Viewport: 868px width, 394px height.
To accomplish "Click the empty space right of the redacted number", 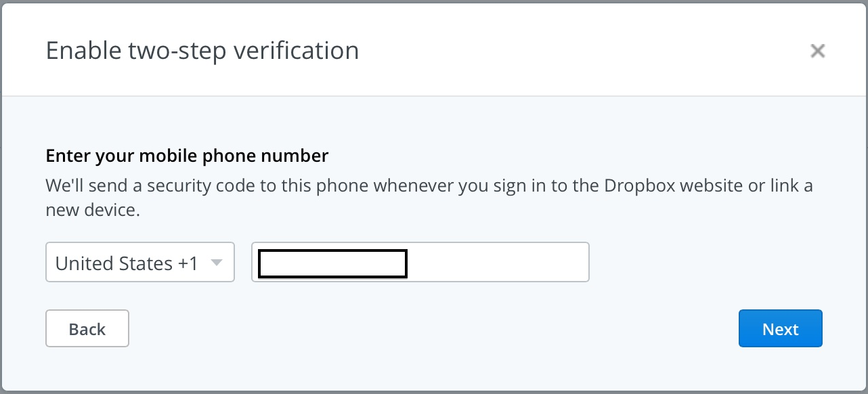I will click(497, 263).
